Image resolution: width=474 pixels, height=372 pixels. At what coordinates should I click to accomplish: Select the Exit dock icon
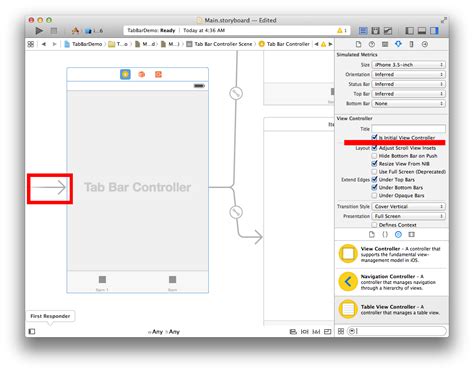click(x=158, y=74)
